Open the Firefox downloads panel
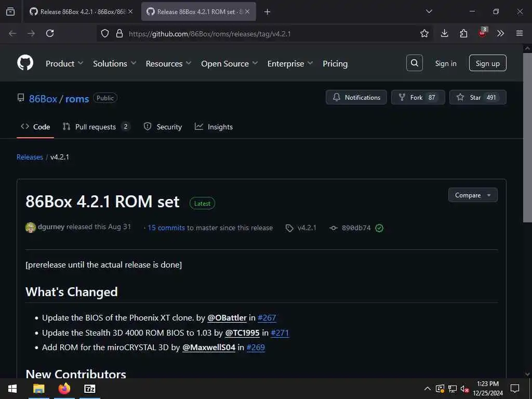 (445, 33)
